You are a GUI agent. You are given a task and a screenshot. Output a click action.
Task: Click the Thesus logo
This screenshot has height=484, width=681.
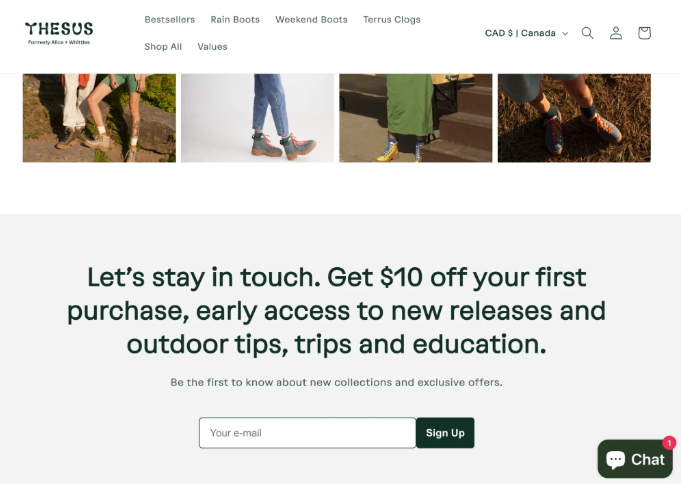coord(59,33)
